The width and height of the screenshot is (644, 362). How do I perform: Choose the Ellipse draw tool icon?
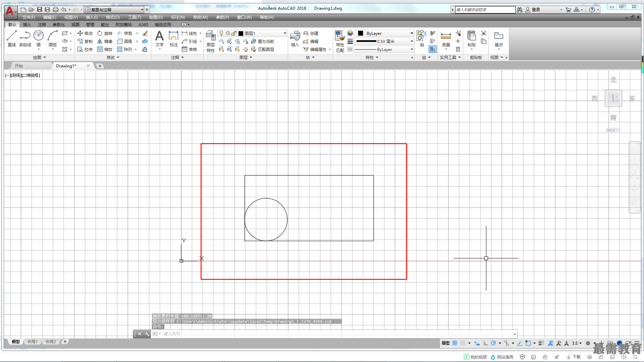65,41
